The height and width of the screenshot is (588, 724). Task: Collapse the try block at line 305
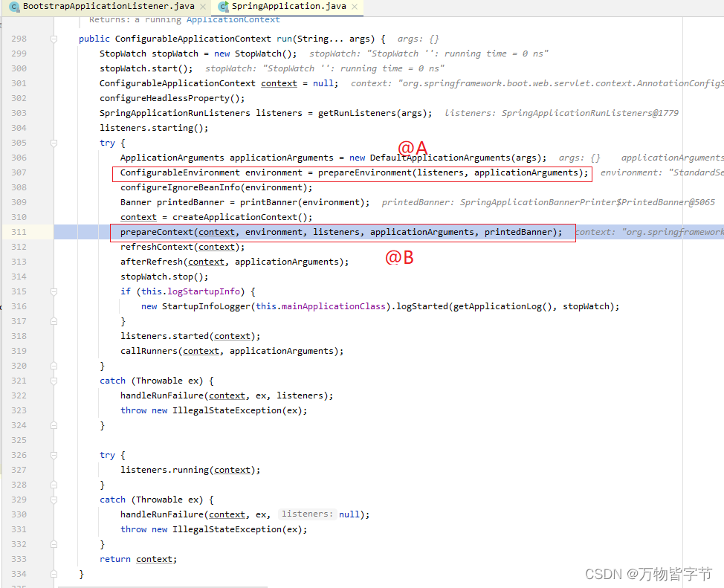pyautogui.click(x=54, y=143)
